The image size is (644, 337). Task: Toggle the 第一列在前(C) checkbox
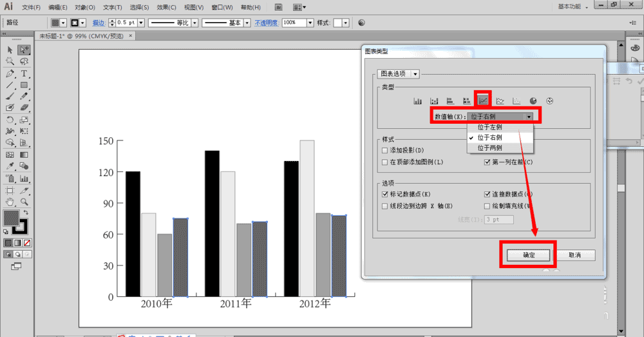coord(487,162)
